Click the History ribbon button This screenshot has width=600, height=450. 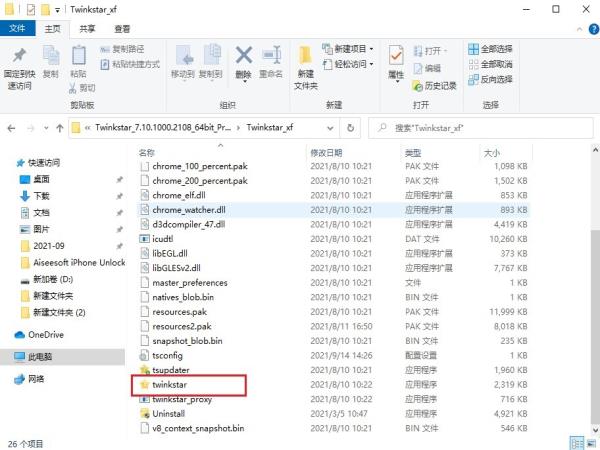point(434,86)
